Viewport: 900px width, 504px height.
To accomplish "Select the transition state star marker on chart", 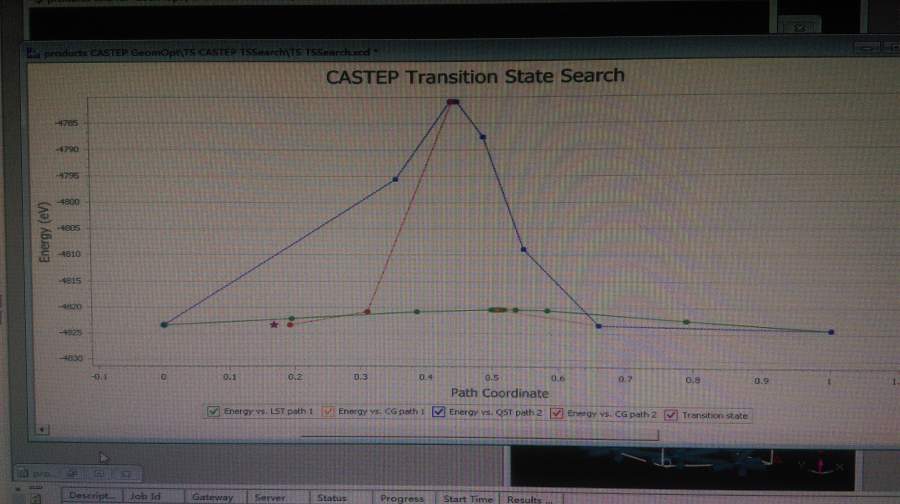I will pos(274,324).
